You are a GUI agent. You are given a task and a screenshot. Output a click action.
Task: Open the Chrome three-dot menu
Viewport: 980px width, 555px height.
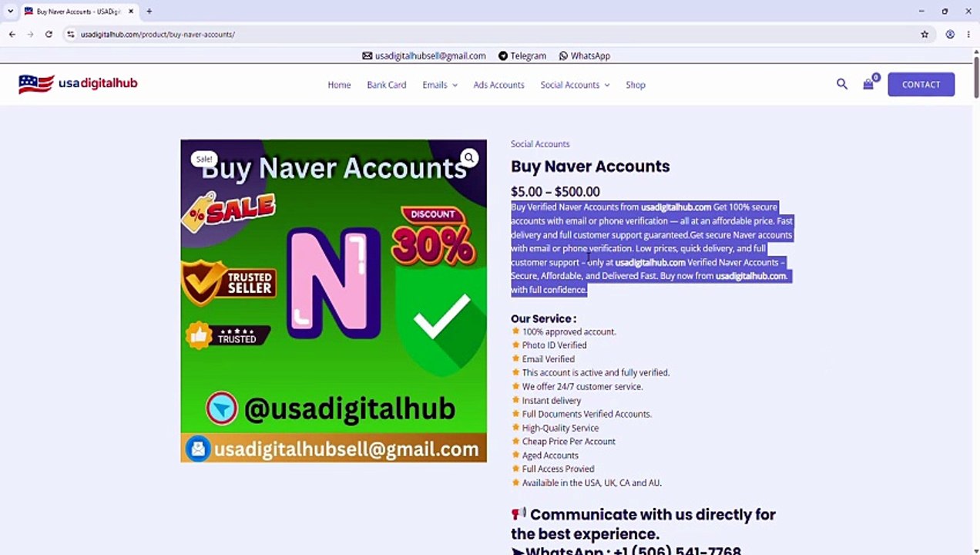point(968,34)
